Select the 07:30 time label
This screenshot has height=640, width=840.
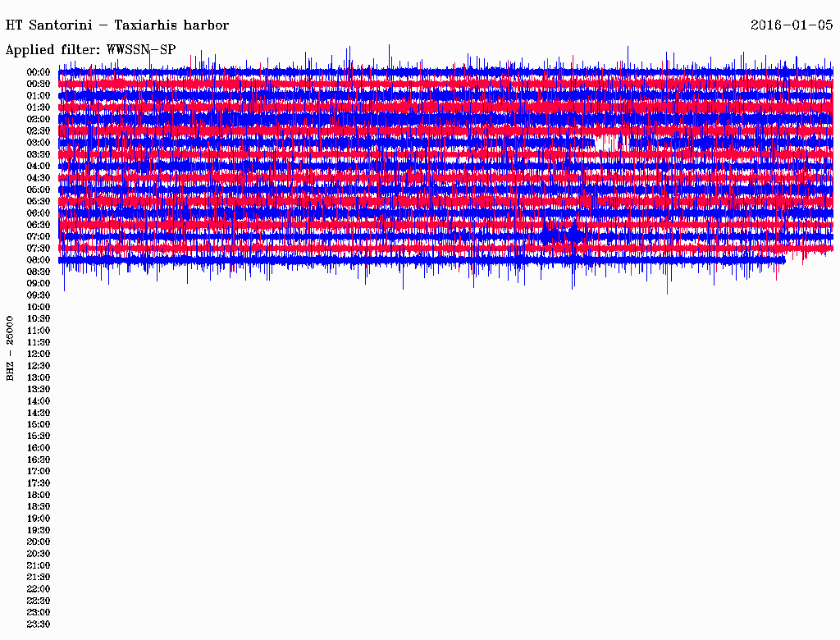click(x=39, y=248)
